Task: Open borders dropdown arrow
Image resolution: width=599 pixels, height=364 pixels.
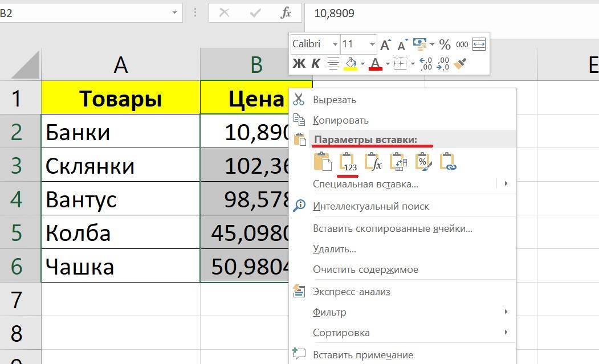Action: point(413,63)
